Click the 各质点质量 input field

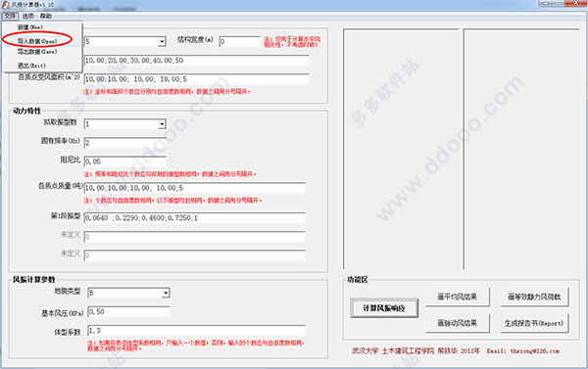click(195, 188)
